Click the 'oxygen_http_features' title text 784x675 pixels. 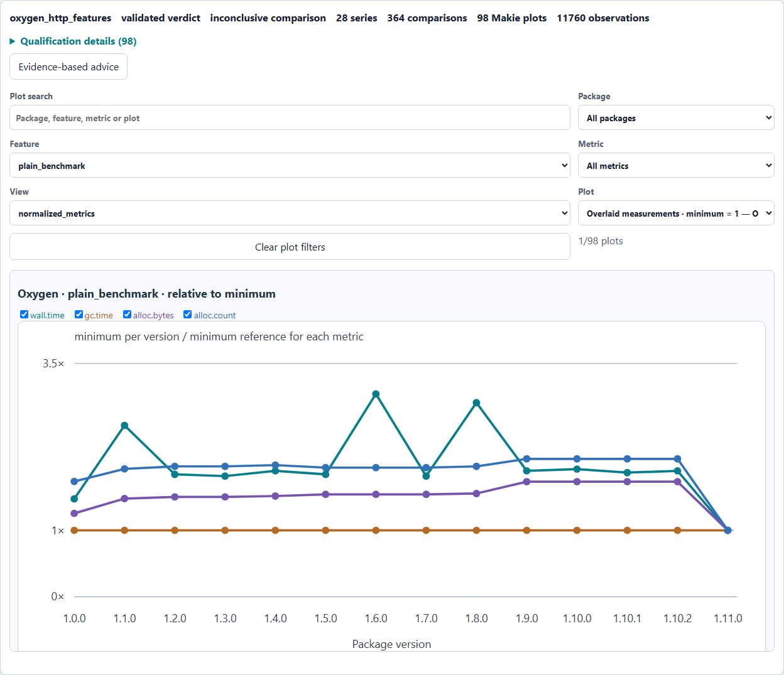(x=60, y=18)
